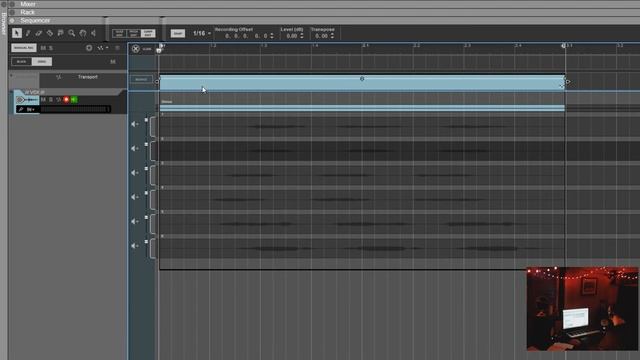Click the clip center fade handle
The height and width of the screenshot is (360, 640).
tap(362, 78)
